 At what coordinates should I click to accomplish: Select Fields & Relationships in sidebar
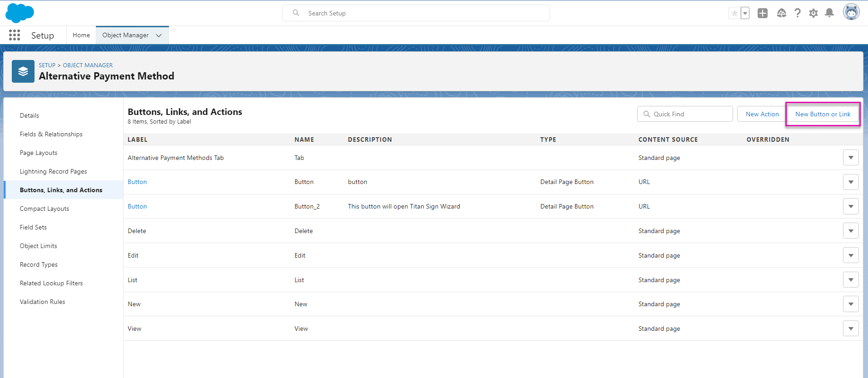(x=51, y=134)
